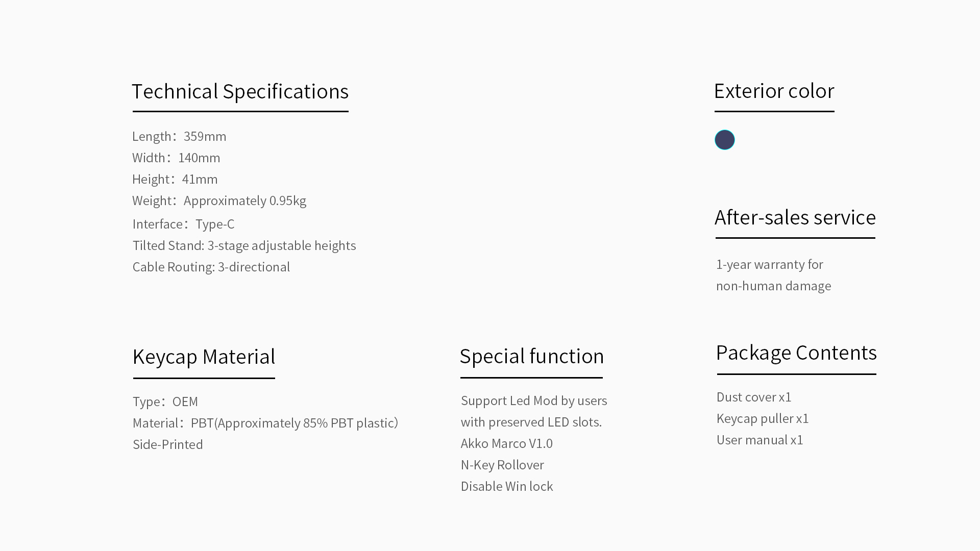Click the N-Key Rollover line
The width and height of the screenshot is (980, 551).
[502, 465]
